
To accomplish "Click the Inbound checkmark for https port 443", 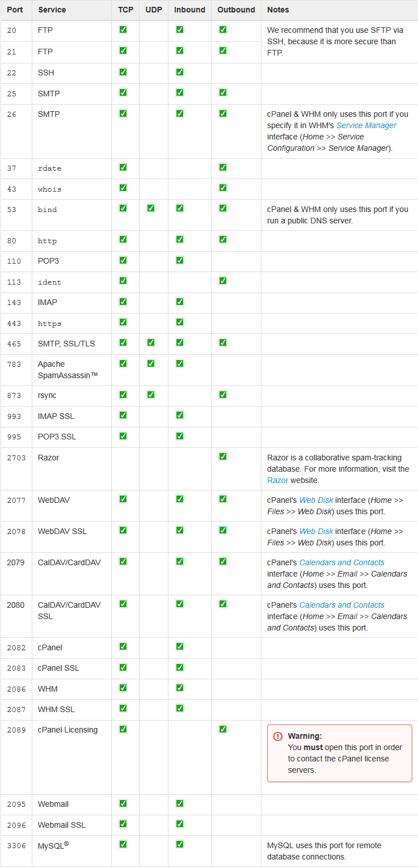I will 180,322.
